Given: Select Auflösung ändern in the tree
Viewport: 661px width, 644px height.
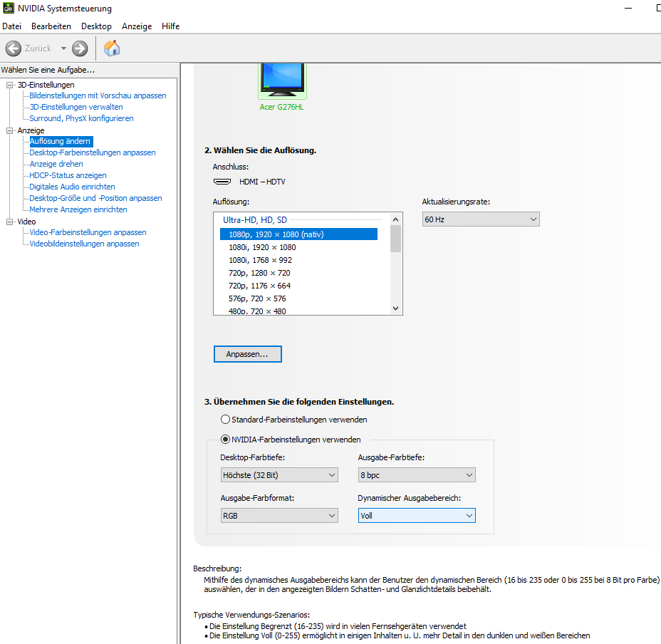Looking at the screenshot, I should 60,141.
